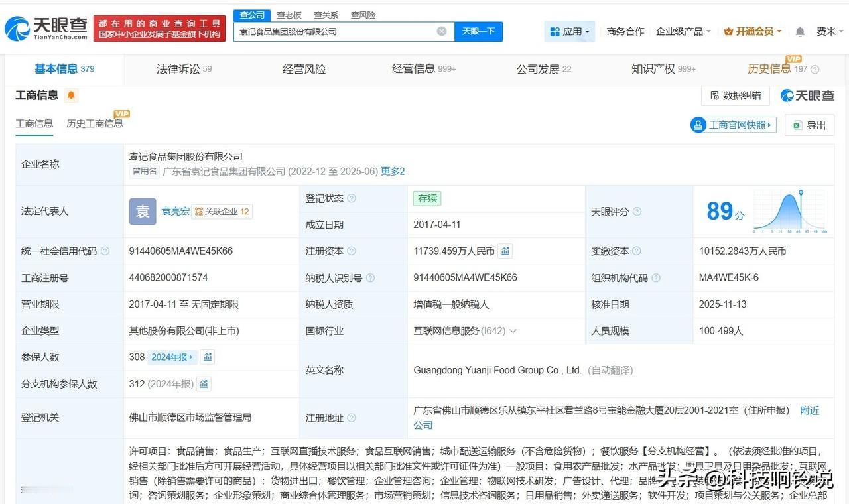Open the 更多2 link for former names

coord(393,171)
